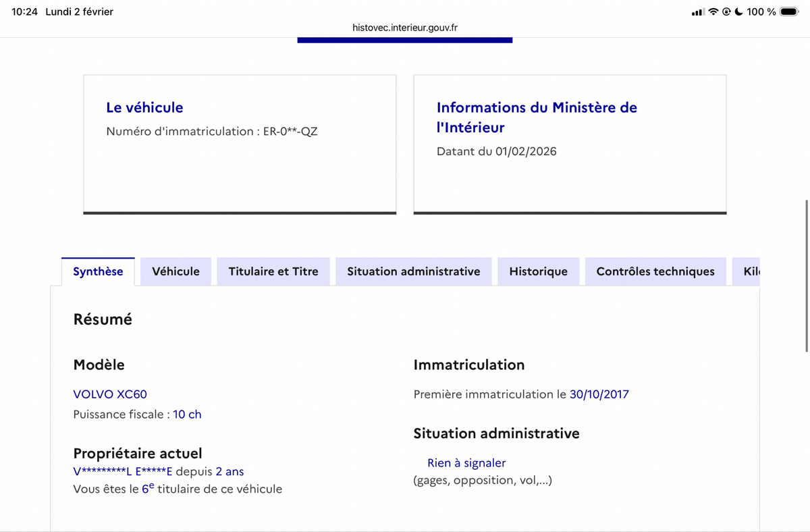Tap the 10:24 clock in status bar
The image size is (810, 532).
point(24,11)
